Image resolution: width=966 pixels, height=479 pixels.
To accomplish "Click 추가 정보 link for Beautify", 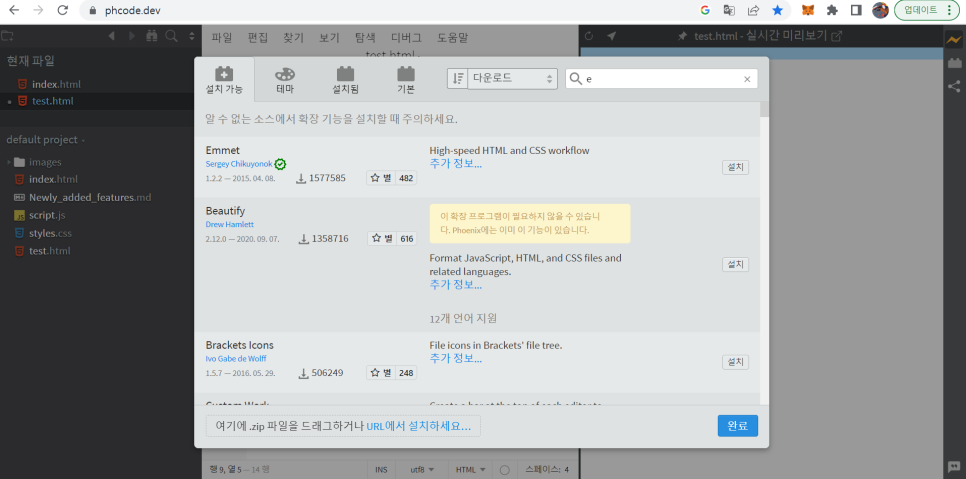I will (455, 284).
